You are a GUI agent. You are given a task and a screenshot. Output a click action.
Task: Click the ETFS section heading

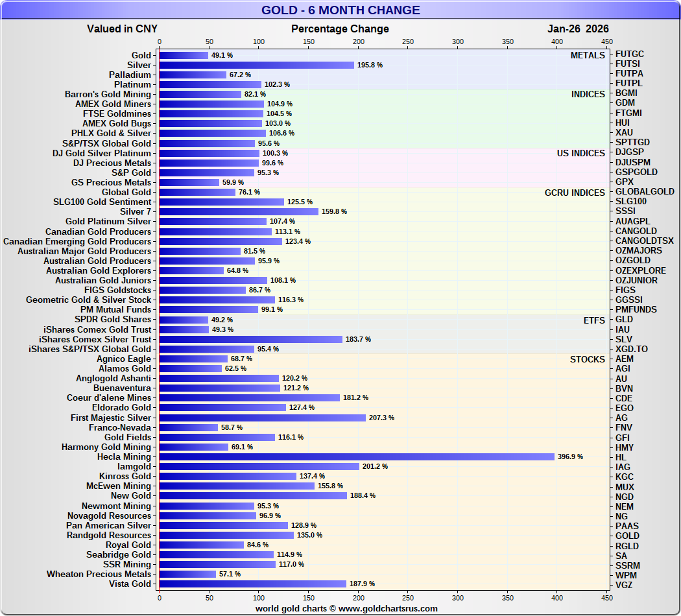[x=594, y=320]
